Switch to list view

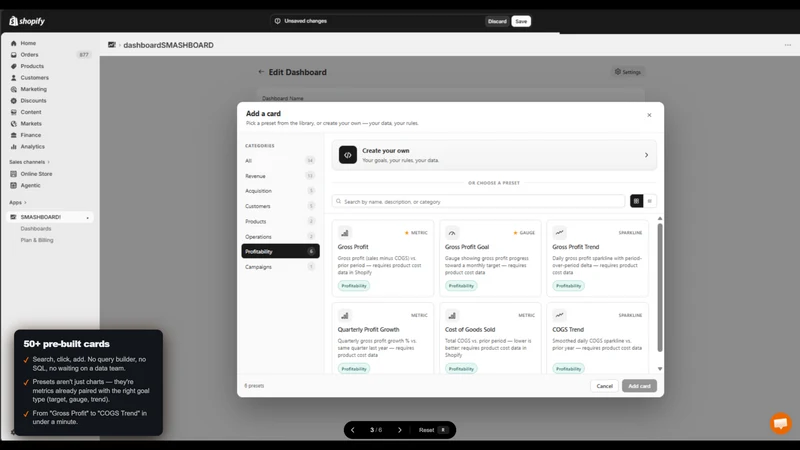point(649,201)
